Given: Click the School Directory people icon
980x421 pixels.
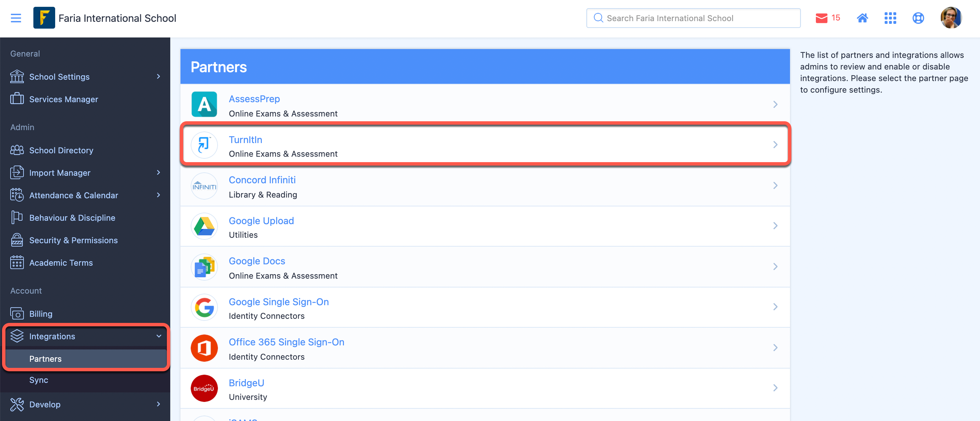Looking at the screenshot, I should pos(17,150).
